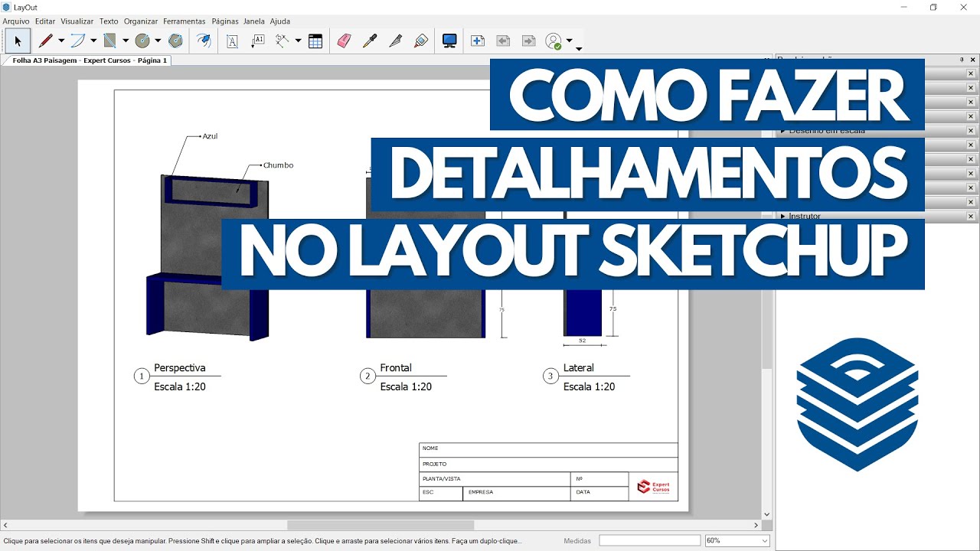980x551 pixels.
Task: Select the perspective model viewport
Action: pyautogui.click(x=207, y=256)
